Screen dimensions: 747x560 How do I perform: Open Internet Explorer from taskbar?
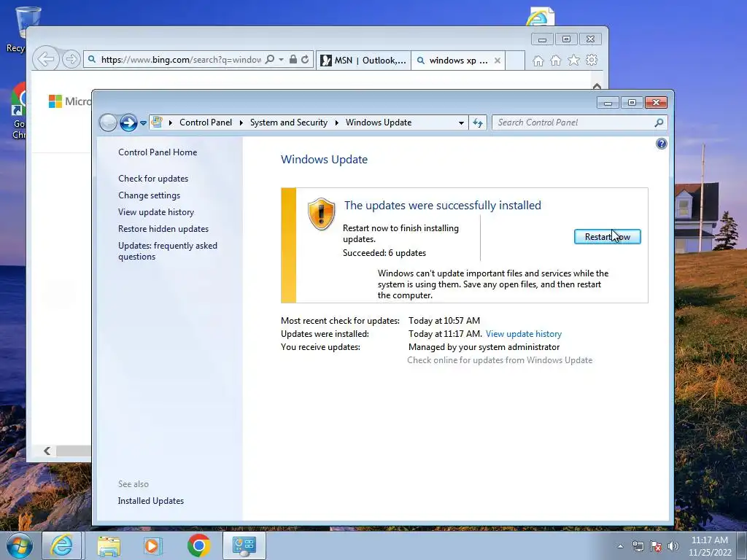pos(62,545)
